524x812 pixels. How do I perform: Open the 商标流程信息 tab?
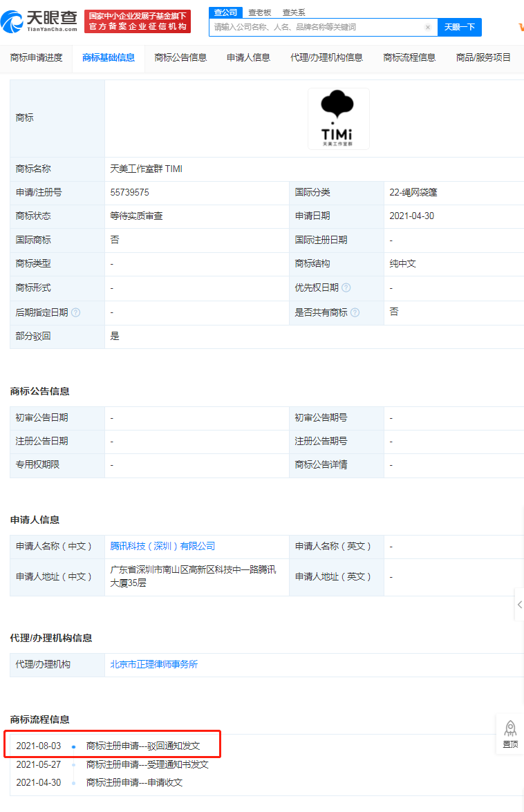tap(409, 57)
